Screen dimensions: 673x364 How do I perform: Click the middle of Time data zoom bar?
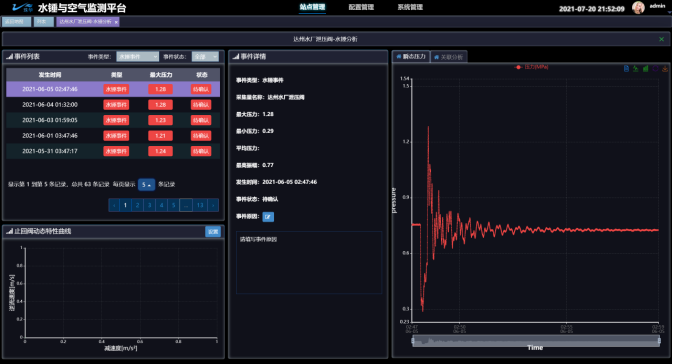(x=536, y=341)
